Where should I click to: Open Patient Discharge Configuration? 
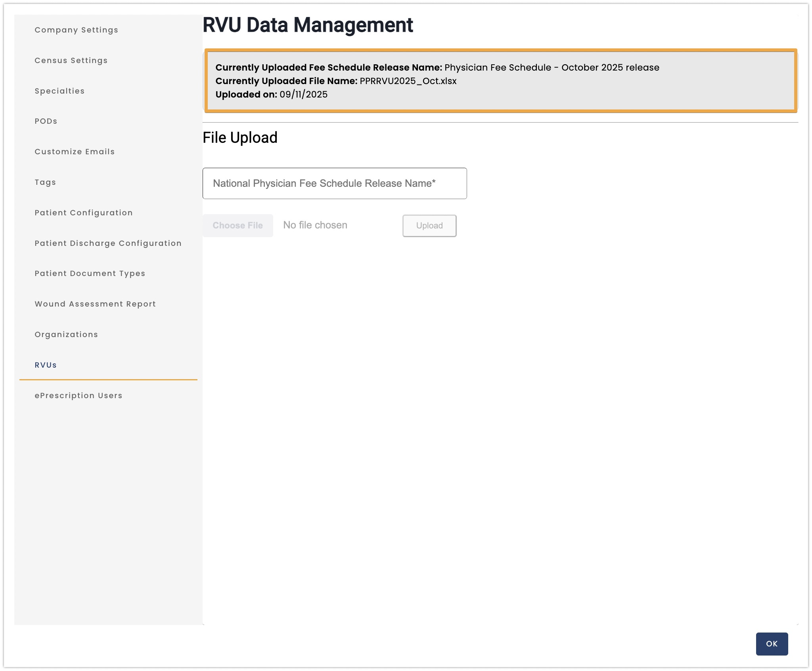coord(108,243)
